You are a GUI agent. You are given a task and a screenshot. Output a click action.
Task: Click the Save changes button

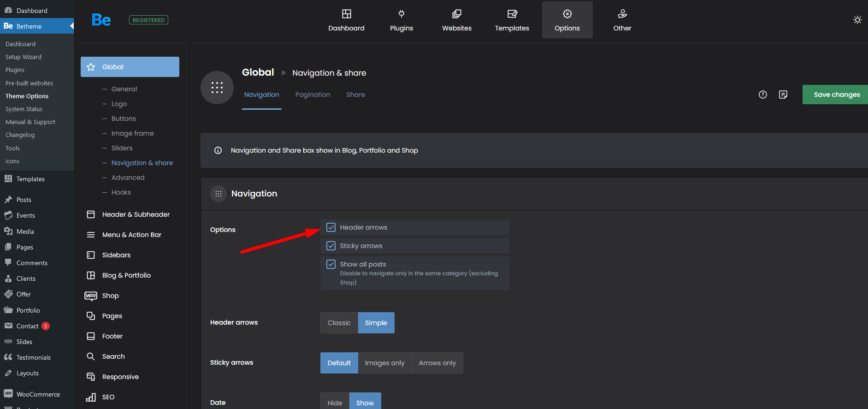click(835, 95)
